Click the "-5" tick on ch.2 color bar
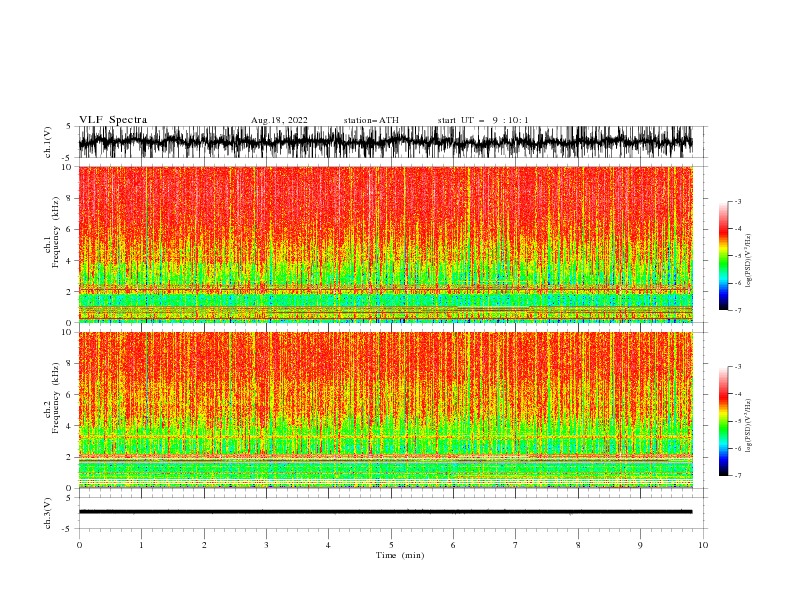 (x=737, y=421)
